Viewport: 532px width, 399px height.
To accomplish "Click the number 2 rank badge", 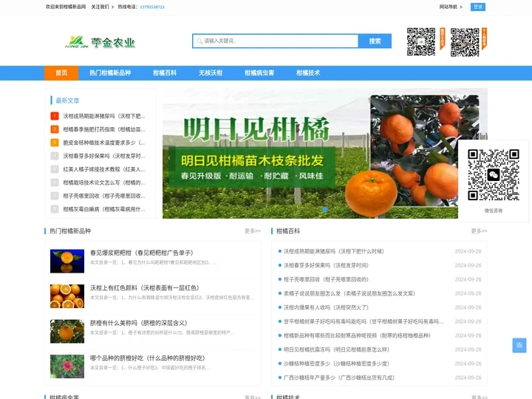I will click(54, 129).
